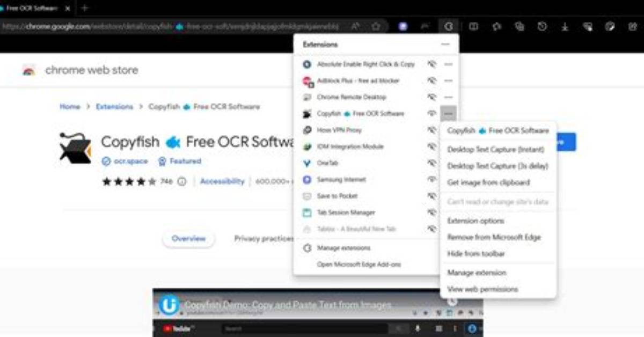Click the Chrome Remote Desktop extension icon
This screenshot has width=644, height=337.
click(x=307, y=98)
